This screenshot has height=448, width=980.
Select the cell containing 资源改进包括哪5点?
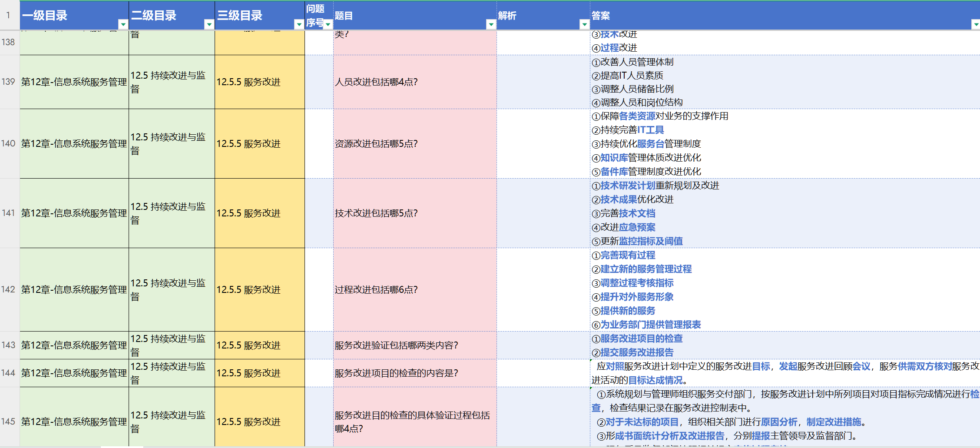click(414, 143)
